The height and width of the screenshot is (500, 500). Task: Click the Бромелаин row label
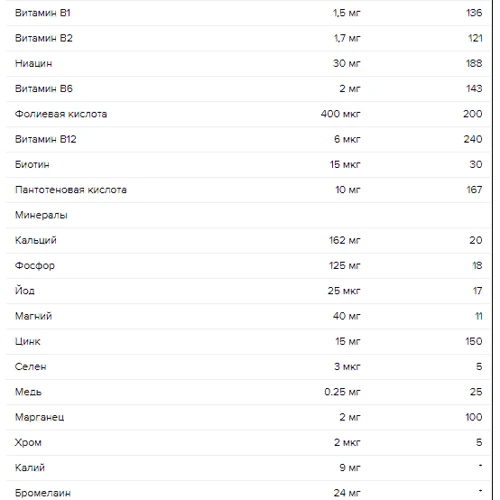click(x=43, y=493)
